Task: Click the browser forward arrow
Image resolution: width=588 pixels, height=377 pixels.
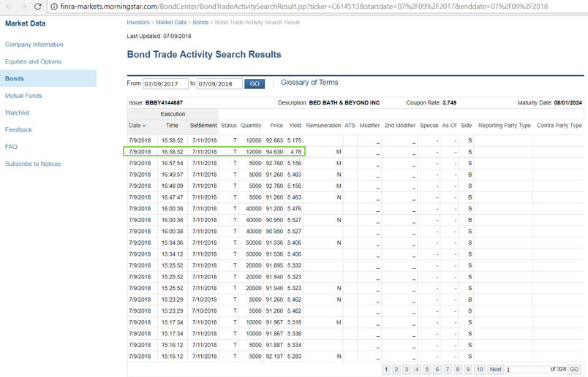Action: click(x=23, y=7)
